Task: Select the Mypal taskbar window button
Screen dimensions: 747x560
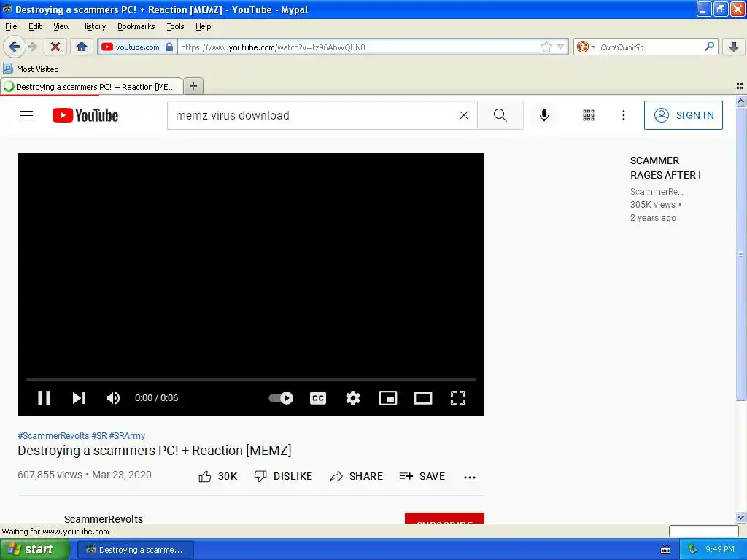Action: (136, 550)
